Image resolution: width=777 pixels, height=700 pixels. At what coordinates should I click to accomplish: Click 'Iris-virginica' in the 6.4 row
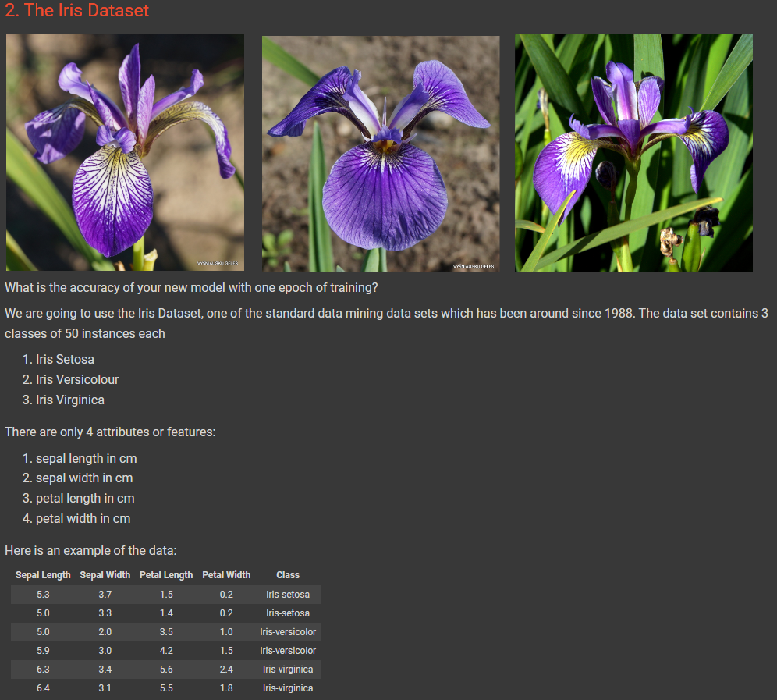[x=288, y=688]
